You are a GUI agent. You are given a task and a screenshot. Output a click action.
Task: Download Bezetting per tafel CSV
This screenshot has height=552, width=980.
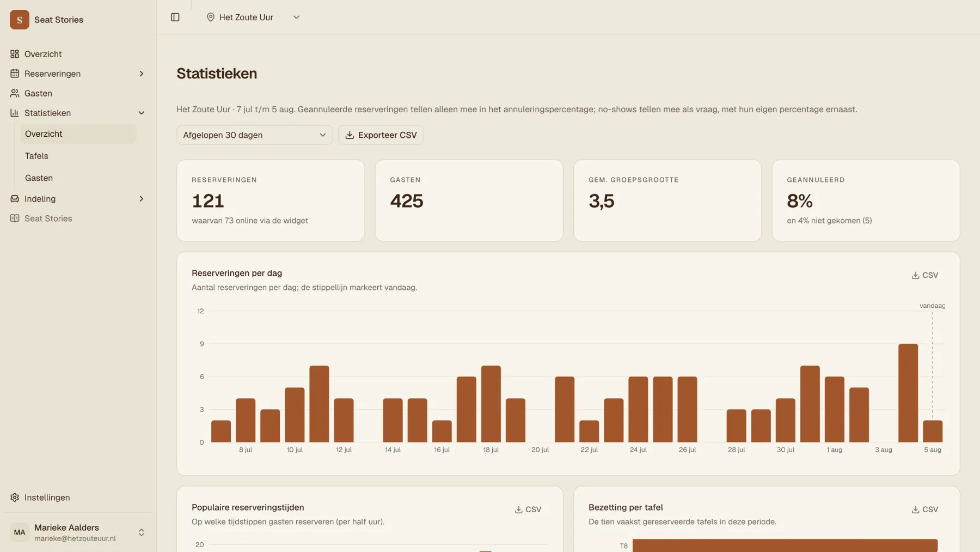click(x=925, y=509)
